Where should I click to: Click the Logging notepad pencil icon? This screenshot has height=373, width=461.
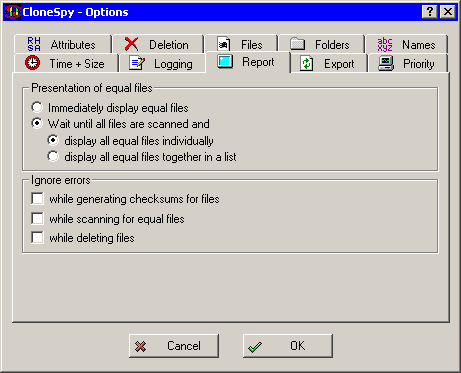click(137, 63)
